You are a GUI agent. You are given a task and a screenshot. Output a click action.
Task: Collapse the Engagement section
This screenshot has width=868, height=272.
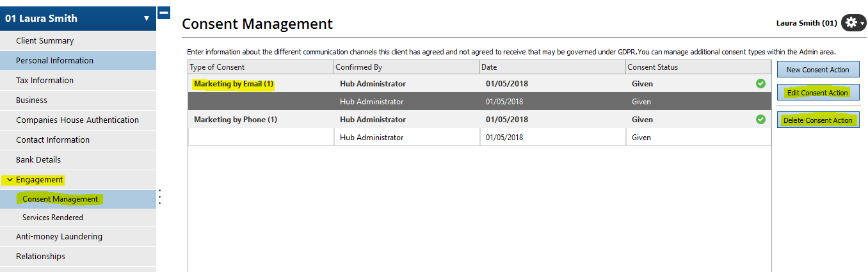(x=10, y=180)
